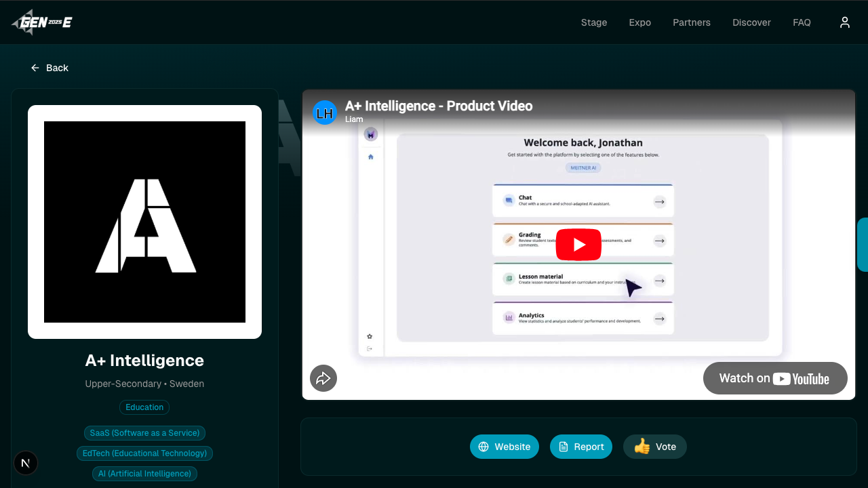
Task: Open the Discover page
Action: click(751, 22)
